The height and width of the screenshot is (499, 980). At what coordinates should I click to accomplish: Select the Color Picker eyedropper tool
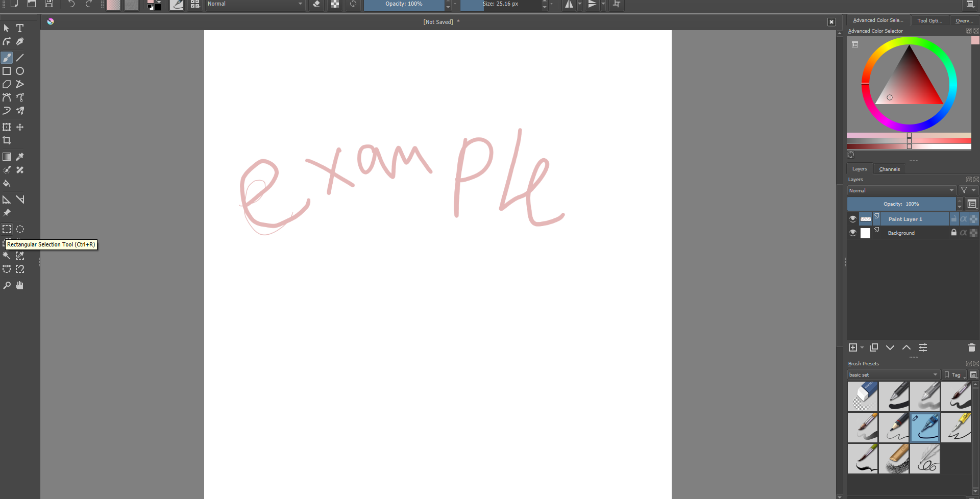20,157
